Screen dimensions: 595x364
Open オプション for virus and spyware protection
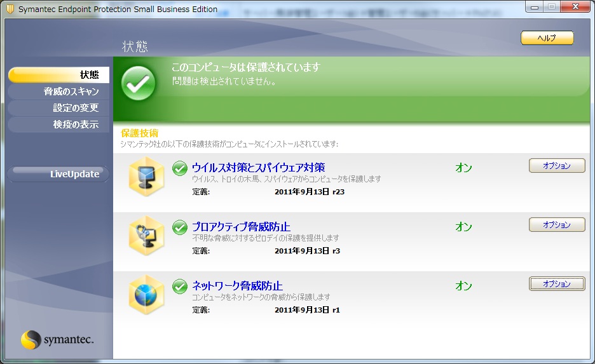tap(557, 166)
